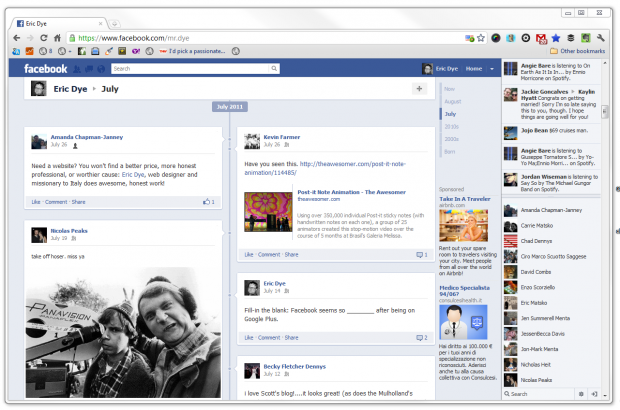Click Comment on Amanda Chapman-Janney's post
This screenshot has width=620, height=410.
(x=56, y=202)
